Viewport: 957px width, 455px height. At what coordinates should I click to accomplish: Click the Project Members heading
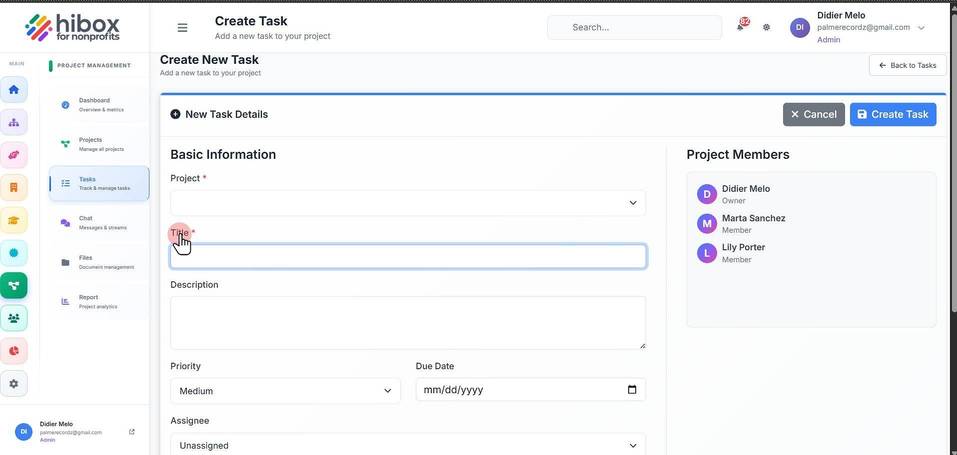tap(738, 155)
